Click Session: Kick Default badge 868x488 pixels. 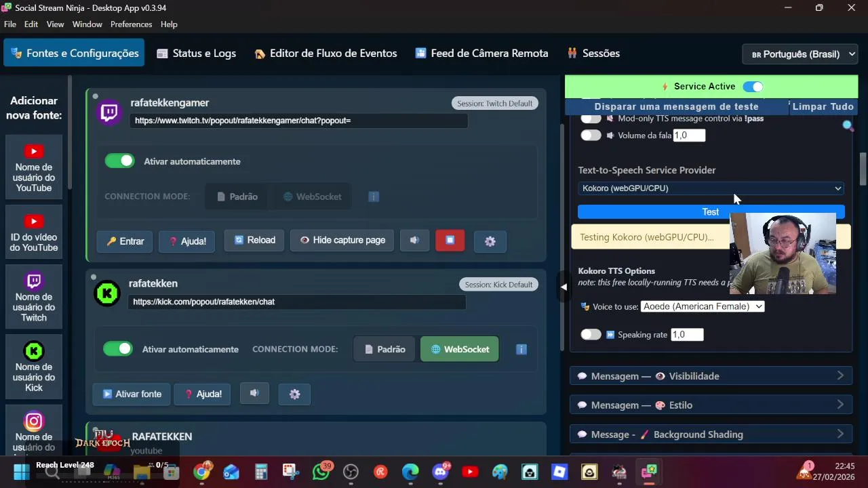pos(498,285)
